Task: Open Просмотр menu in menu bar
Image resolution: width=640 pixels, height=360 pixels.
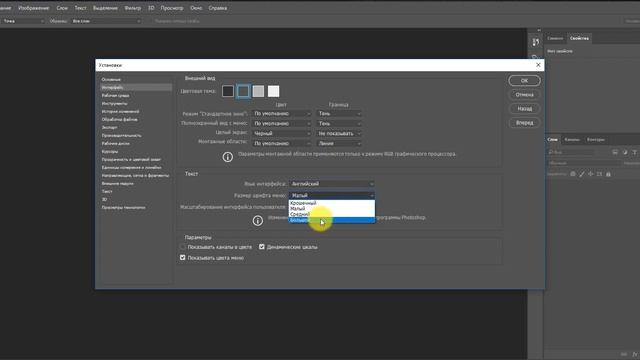Action: pyautogui.click(x=172, y=8)
